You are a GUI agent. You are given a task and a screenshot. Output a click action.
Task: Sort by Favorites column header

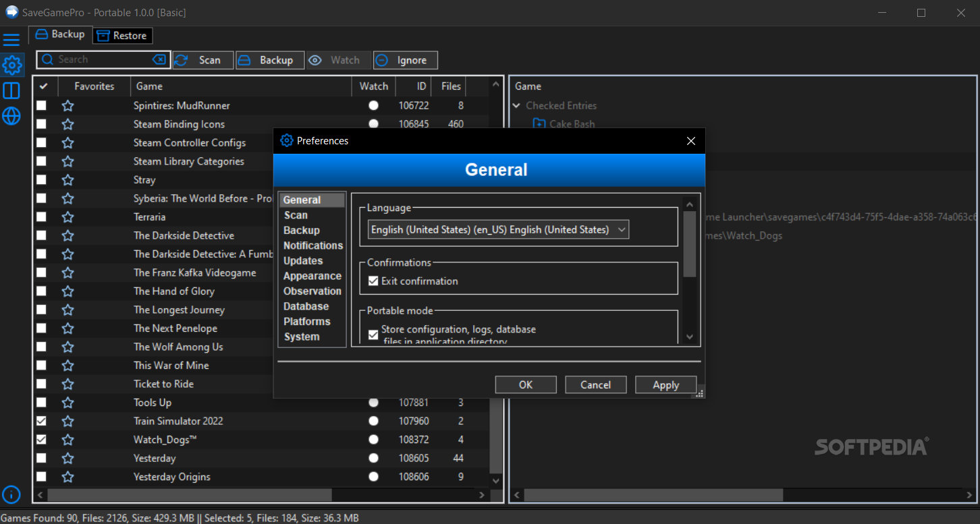[x=94, y=86]
